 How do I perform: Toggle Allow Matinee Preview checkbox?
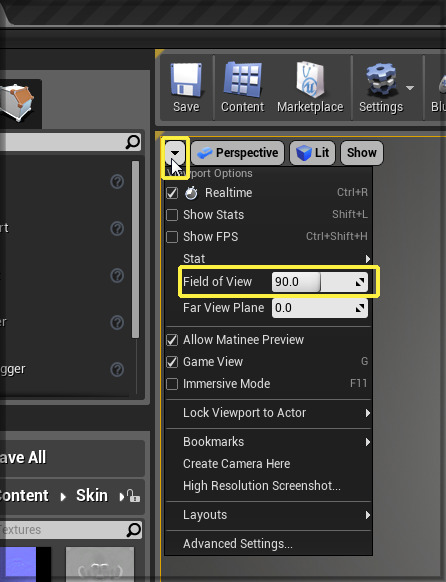[172, 340]
